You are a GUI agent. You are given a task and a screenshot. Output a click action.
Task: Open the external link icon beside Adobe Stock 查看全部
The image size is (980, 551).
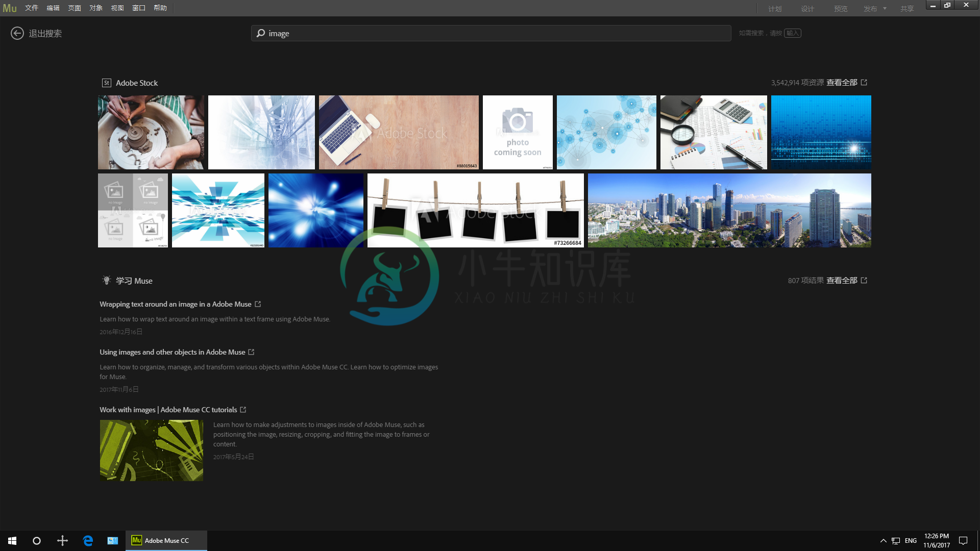[x=864, y=82]
